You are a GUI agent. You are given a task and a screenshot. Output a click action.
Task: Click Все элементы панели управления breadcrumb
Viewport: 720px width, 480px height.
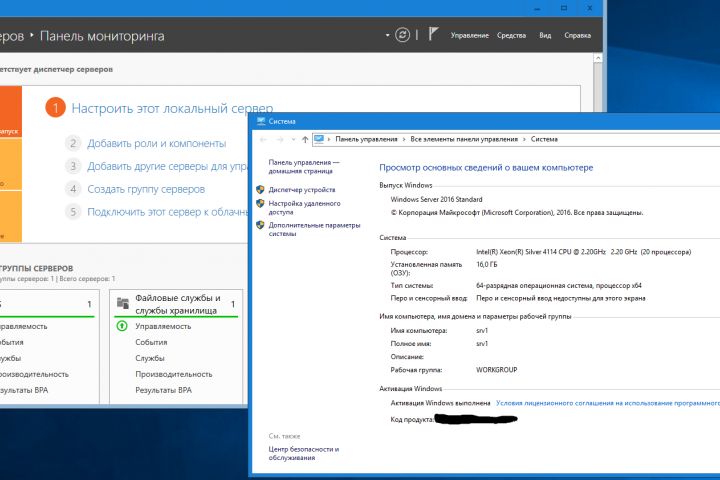pos(464,139)
